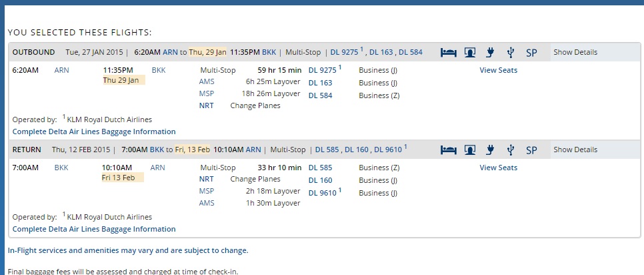Open outbound Complete Delta Air Lines Baggage Information
644x275 pixels.
pos(94,131)
